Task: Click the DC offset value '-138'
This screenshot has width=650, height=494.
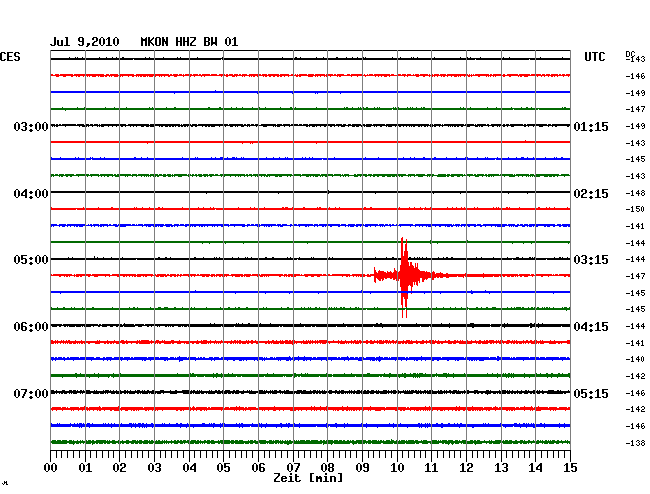Action: click(635, 443)
